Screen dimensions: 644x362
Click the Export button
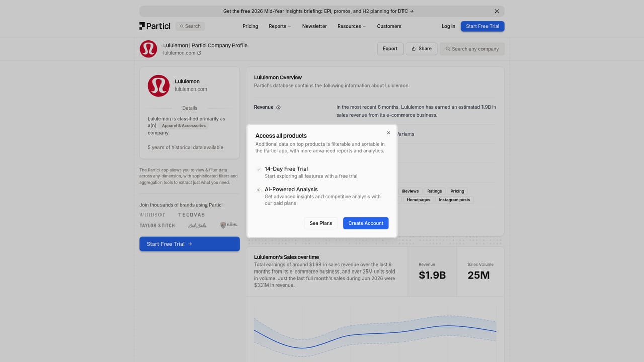pos(390,49)
